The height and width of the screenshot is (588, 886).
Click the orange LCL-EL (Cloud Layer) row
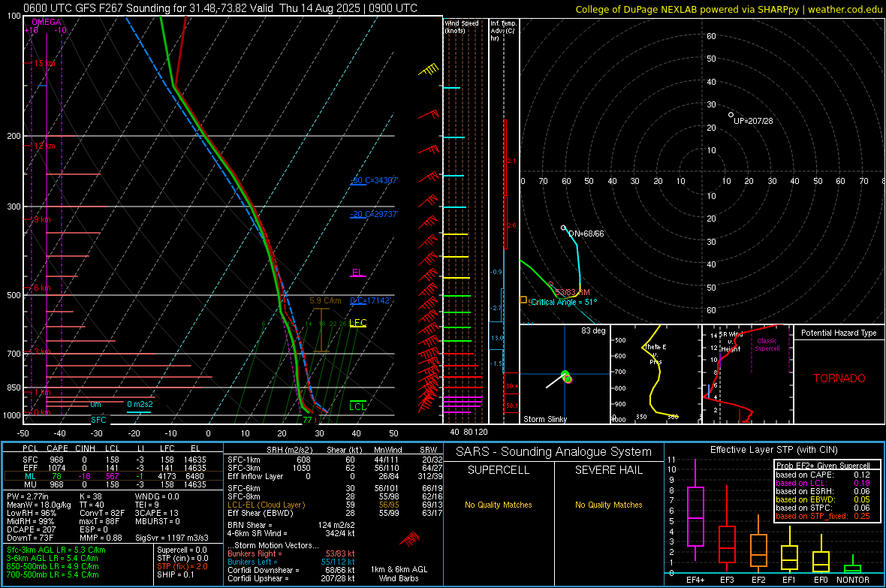pyautogui.click(x=335, y=505)
